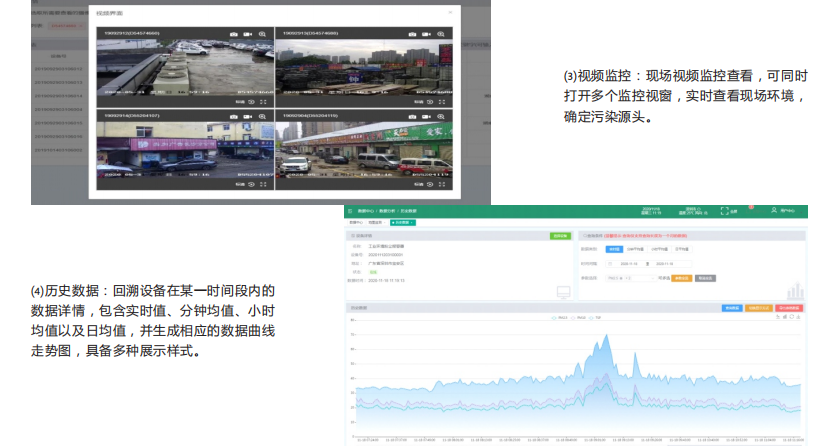Click snapshot camera icon on bottom-left video feed

pos(233,118)
